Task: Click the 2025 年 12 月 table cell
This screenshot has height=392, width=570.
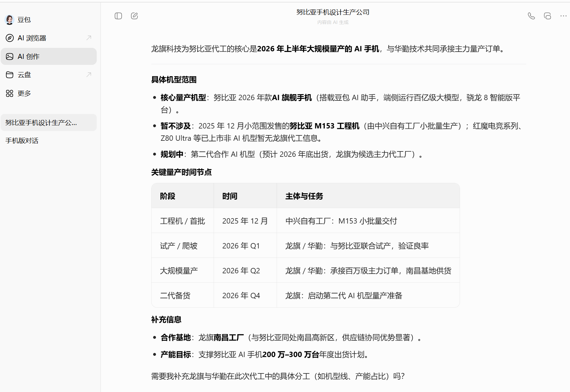Action: (245, 221)
